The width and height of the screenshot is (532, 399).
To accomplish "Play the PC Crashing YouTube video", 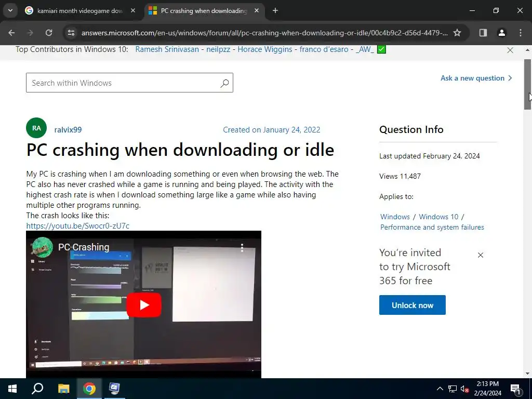I will click(x=144, y=304).
